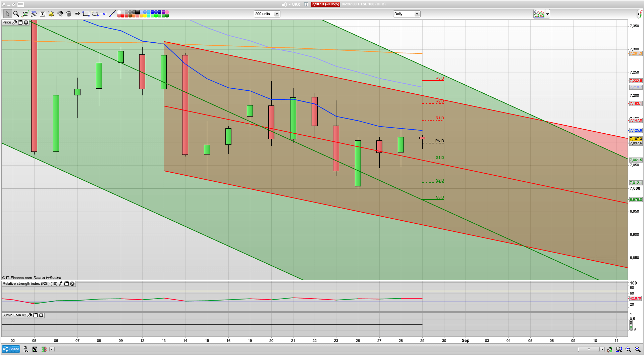Pick the bright blue color swatch
644x355 pixels.
(152, 12)
